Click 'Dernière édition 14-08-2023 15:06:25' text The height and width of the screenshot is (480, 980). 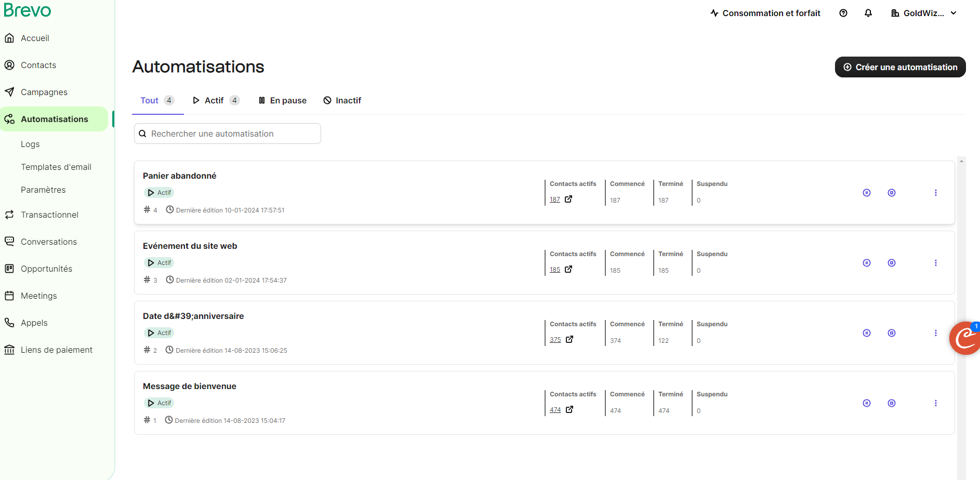pos(231,351)
